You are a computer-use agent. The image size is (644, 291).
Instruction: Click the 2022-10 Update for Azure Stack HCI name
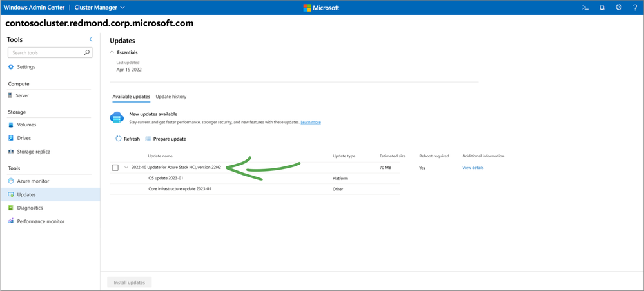[176, 168]
